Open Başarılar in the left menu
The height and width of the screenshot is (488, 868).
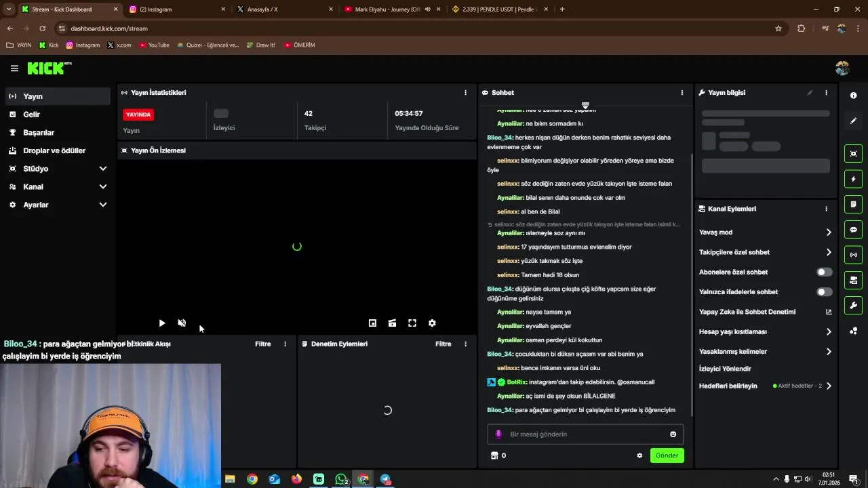tap(57, 133)
